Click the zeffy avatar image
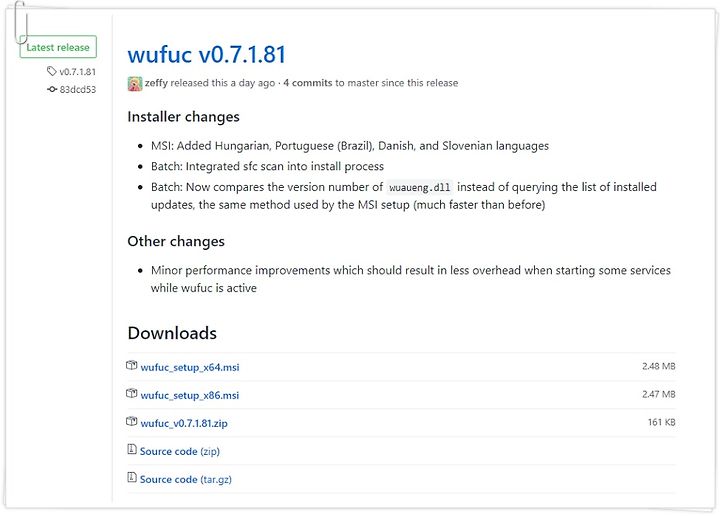Viewport: 720px width, 516px height. point(135,84)
